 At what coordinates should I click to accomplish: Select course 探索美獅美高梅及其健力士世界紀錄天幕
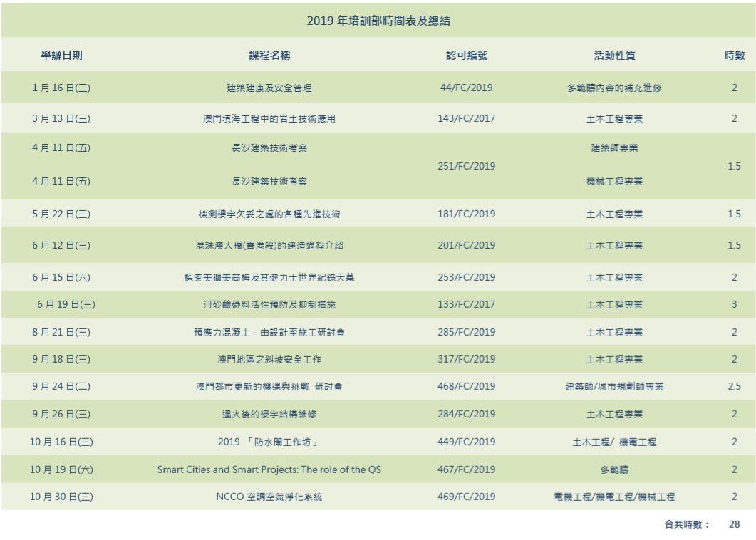coord(269,277)
